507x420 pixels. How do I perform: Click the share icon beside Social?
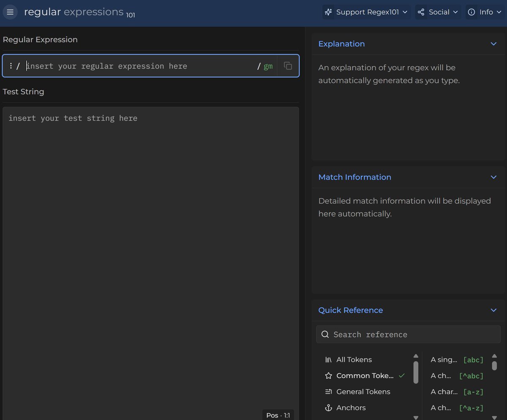tap(421, 12)
